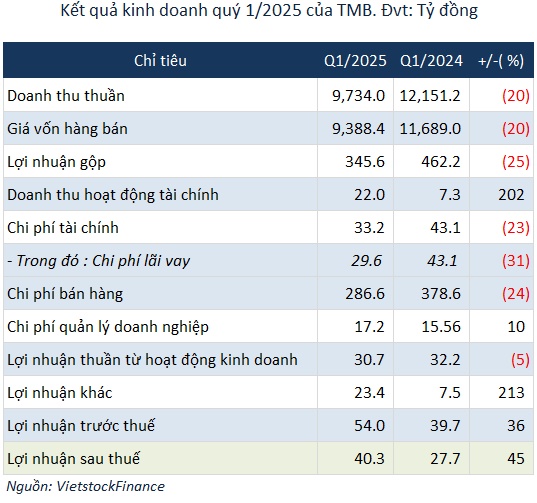Click the Doanh thu thuần row label
Image resolution: width=537 pixels, height=503 pixels.
(66, 96)
